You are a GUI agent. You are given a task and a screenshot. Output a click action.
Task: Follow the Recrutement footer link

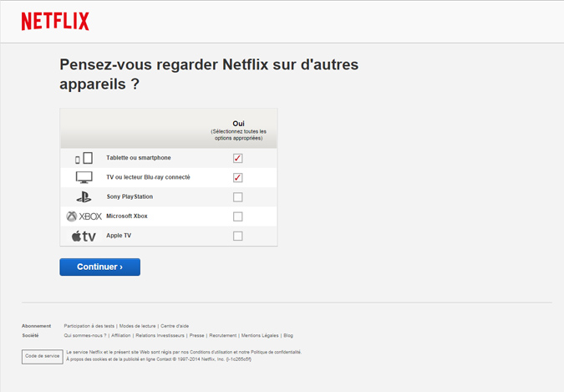222,335
